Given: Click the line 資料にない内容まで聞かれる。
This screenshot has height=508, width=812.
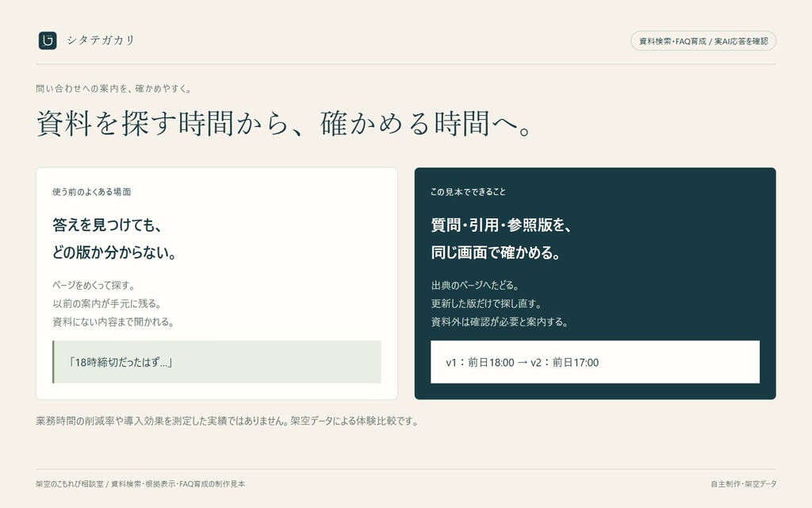Looking at the screenshot, I should click(x=113, y=322).
